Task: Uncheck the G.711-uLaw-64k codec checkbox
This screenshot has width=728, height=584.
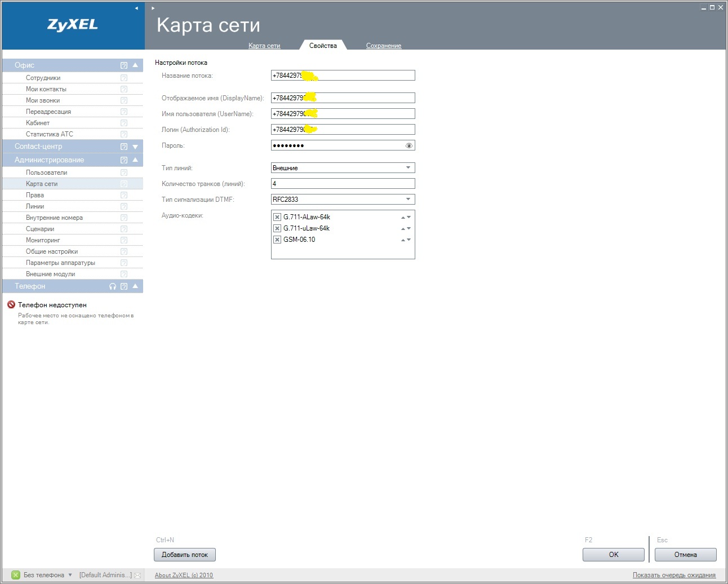Action: (x=277, y=228)
